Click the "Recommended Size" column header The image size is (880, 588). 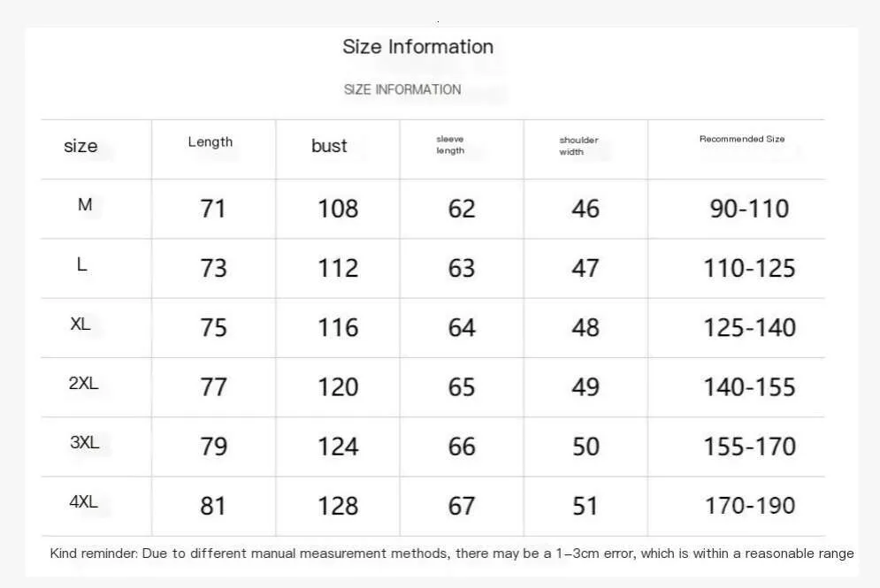742,139
